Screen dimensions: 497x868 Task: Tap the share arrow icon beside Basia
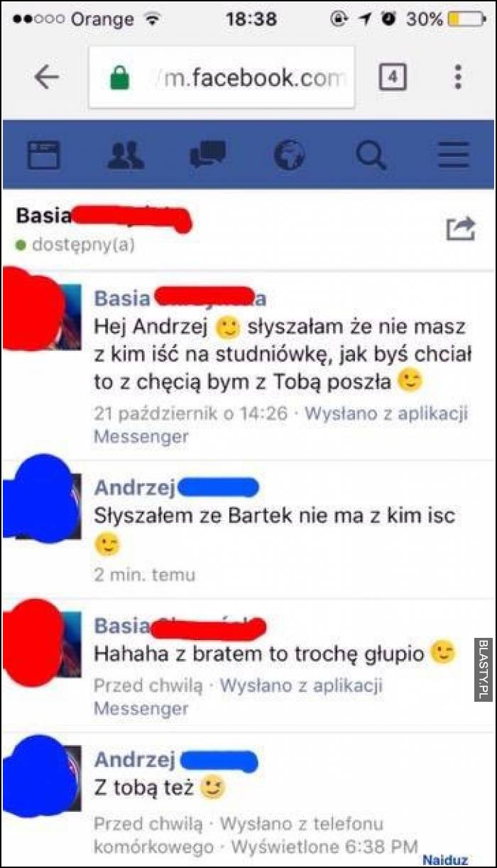pyautogui.click(x=460, y=229)
